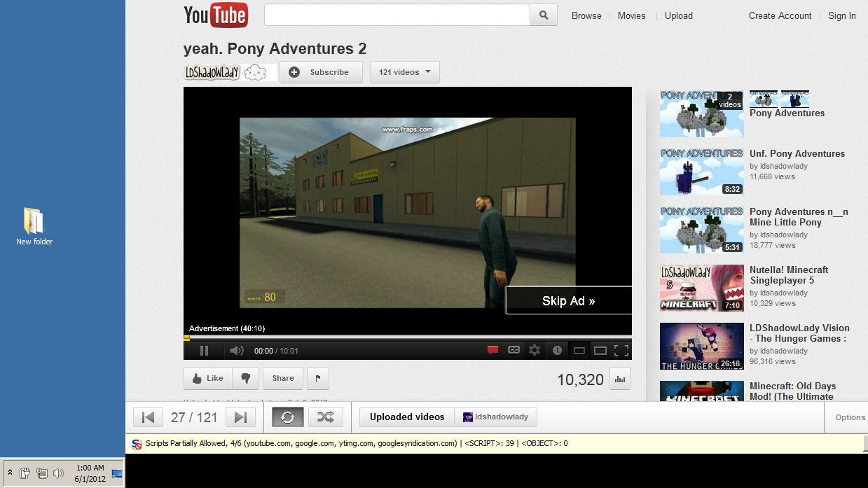Go to previous playlist video

[148, 417]
